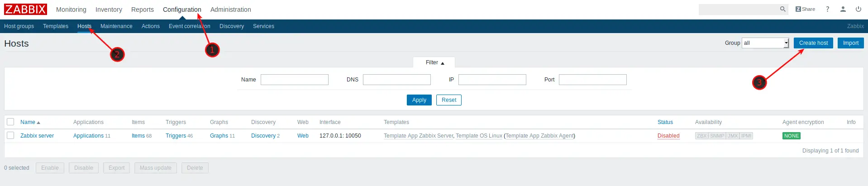Click the 127.0.0.1: 10050 interface text

click(x=340, y=136)
